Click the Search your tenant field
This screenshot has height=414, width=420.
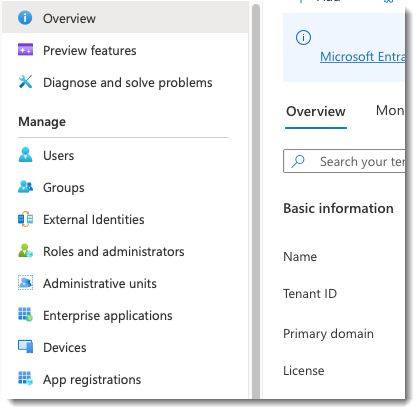coord(344,161)
